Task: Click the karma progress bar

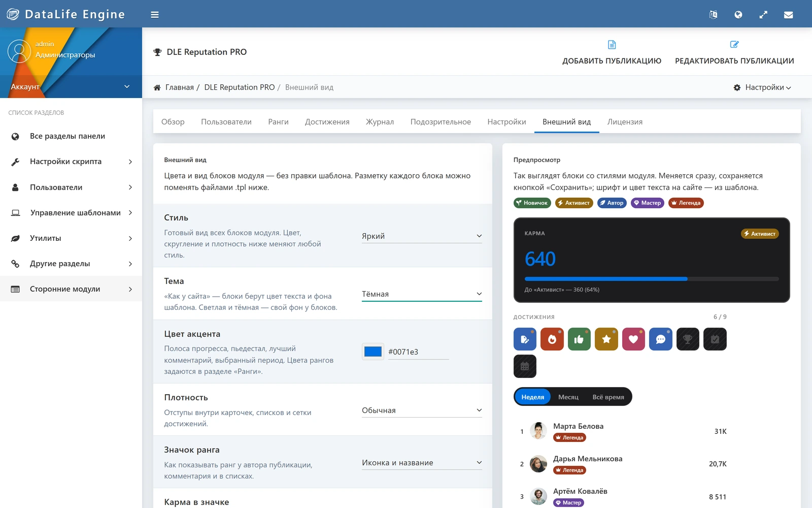Action: coord(652,279)
